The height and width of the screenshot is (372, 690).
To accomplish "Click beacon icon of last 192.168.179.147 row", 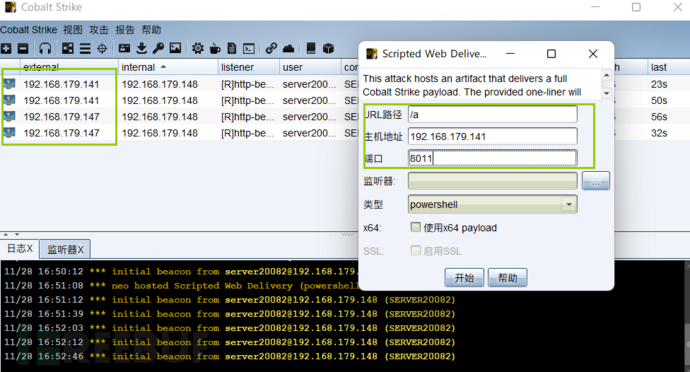I will coord(9,133).
